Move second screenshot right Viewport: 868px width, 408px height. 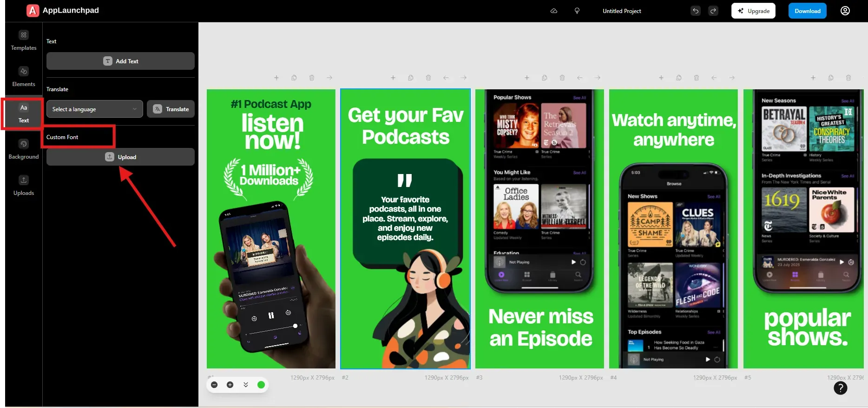coord(463,78)
